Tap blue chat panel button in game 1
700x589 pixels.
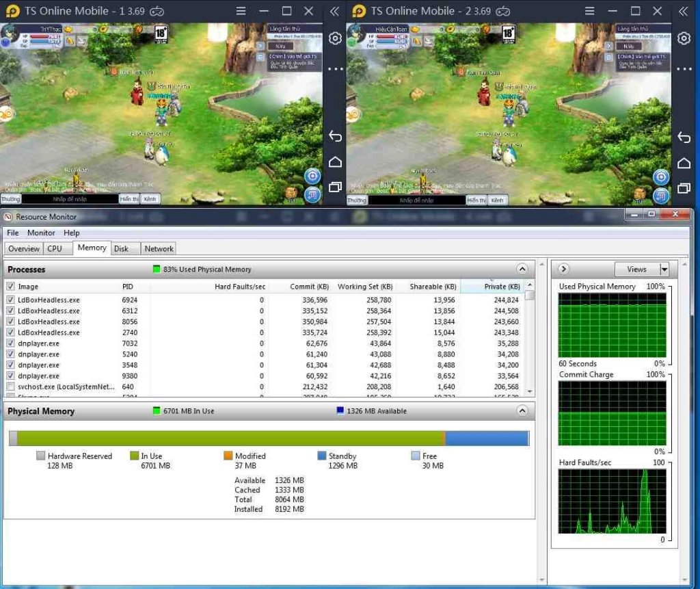312,194
